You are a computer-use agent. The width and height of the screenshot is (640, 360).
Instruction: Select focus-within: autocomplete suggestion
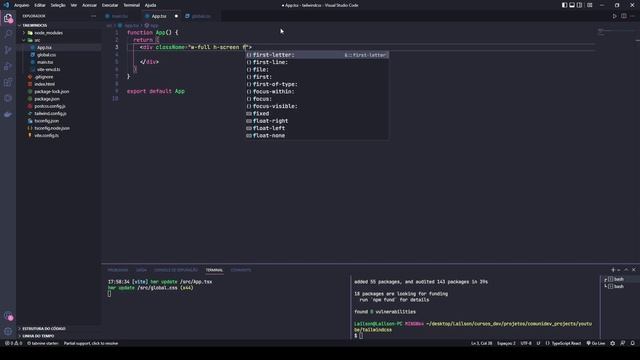(x=317, y=91)
